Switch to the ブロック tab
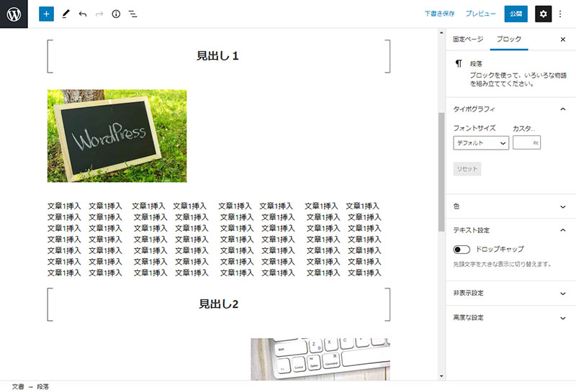This screenshot has width=576, height=392. point(508,40)
